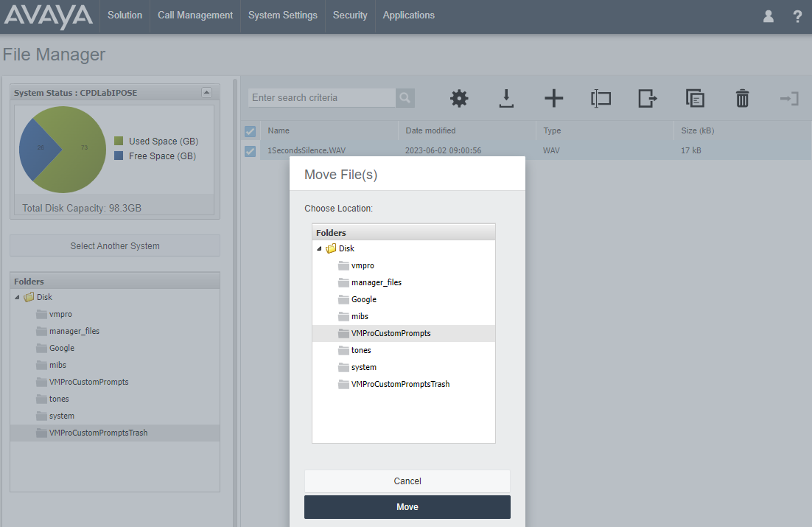Uncheck the 1SecondsSilence.WAV row checkbox
This screenshot has width=812, height=527.
[250, 151]
